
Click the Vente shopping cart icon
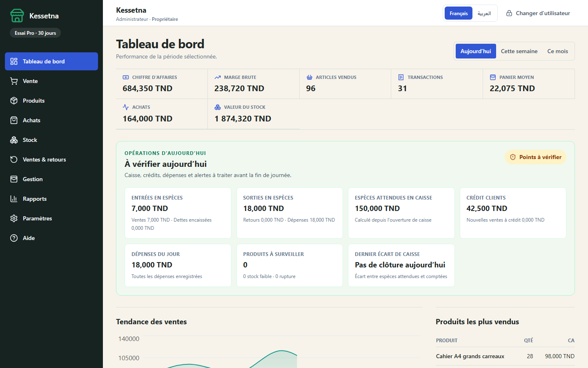(14, 81)
